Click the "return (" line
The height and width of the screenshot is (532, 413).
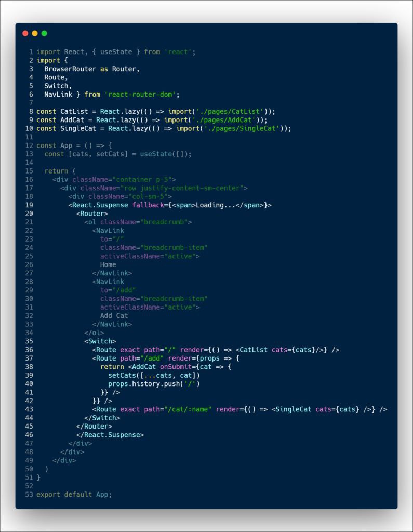pos(60,171)
